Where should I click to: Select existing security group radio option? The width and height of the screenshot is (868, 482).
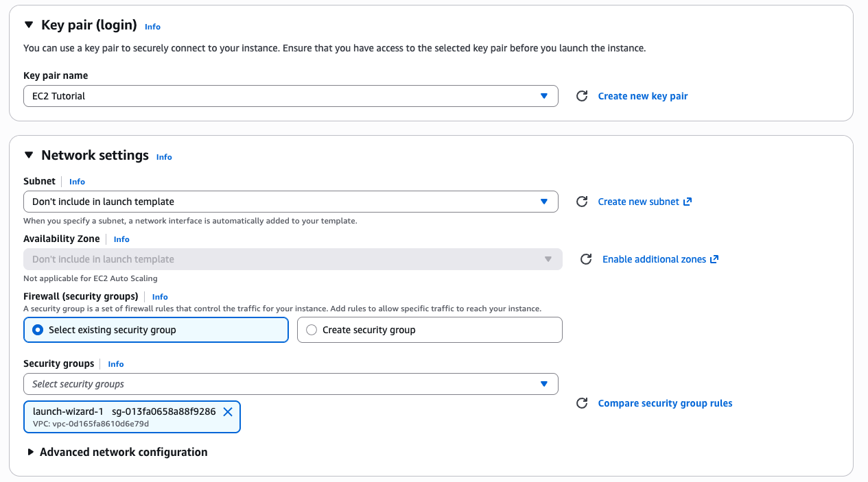[38, 330]
